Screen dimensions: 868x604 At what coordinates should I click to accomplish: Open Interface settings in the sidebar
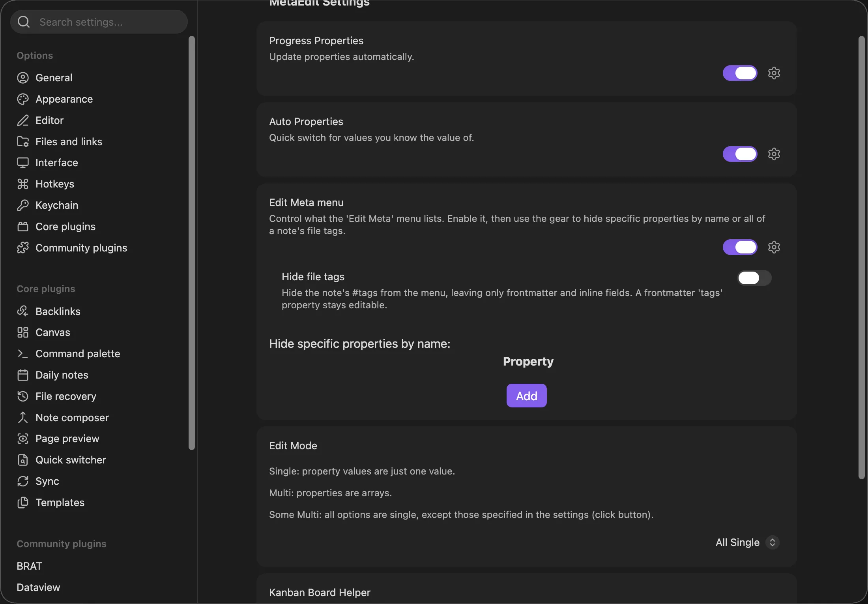pyautogui.click(x=56, y=163)
